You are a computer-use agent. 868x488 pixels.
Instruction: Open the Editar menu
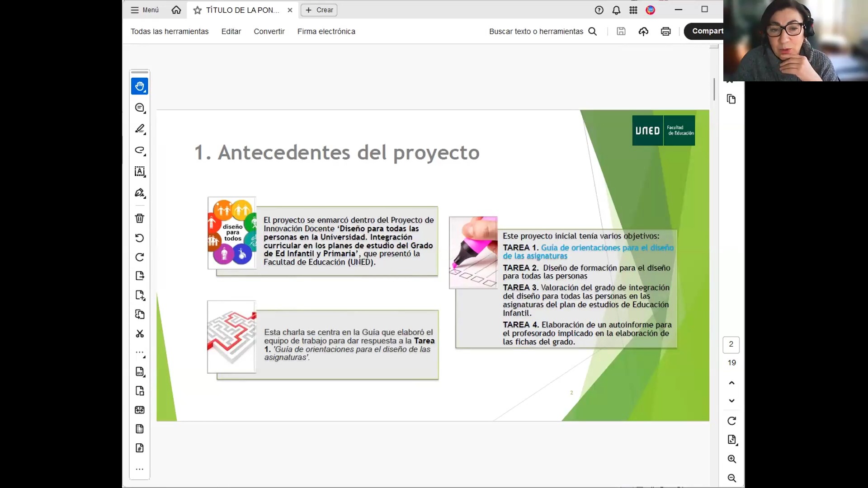click(x=231, y=32)
